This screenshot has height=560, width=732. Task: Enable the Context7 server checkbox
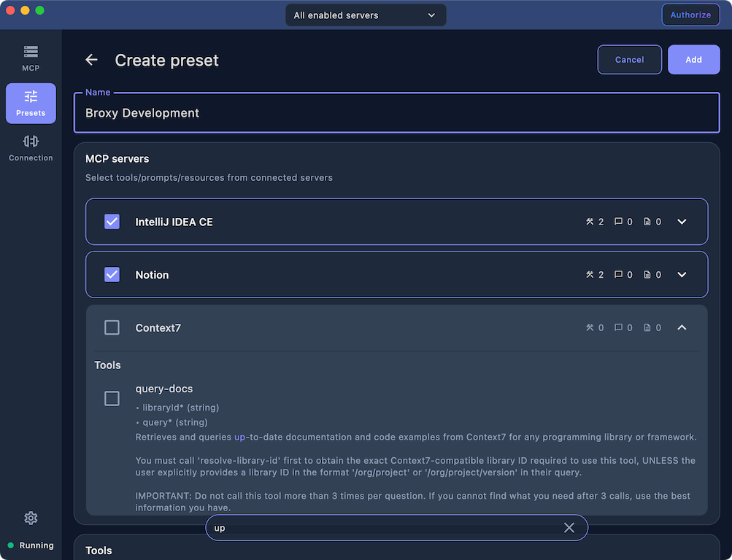tap(112, 327)
